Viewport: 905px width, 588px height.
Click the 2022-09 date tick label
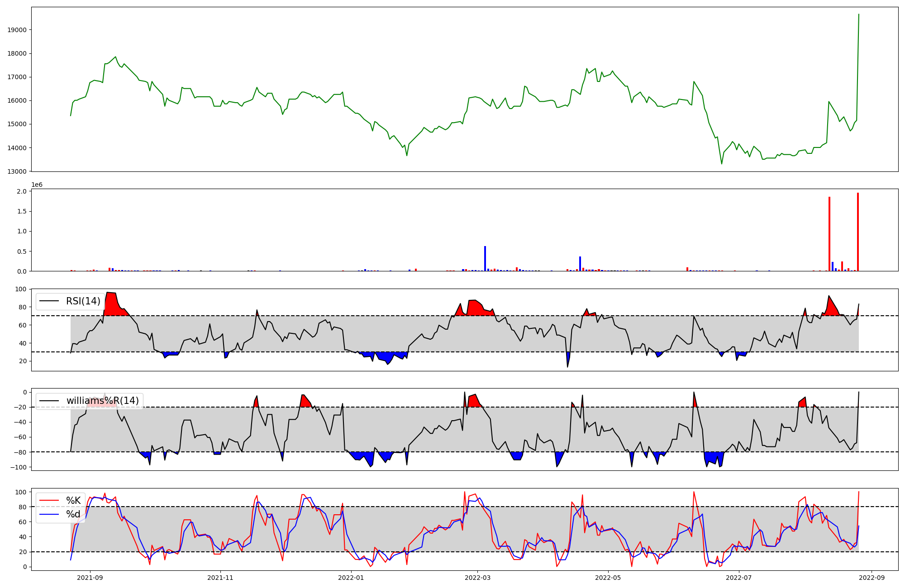click(x=872, y=578)
